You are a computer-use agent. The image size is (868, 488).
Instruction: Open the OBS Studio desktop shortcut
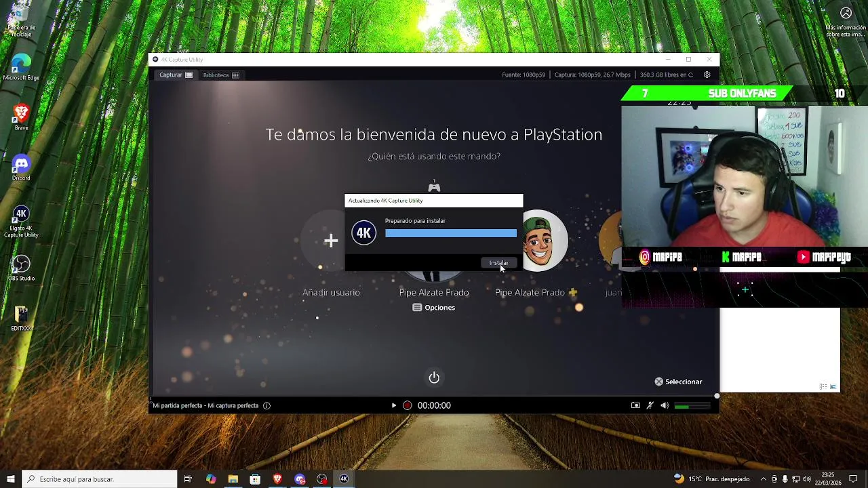coord(21,268)
